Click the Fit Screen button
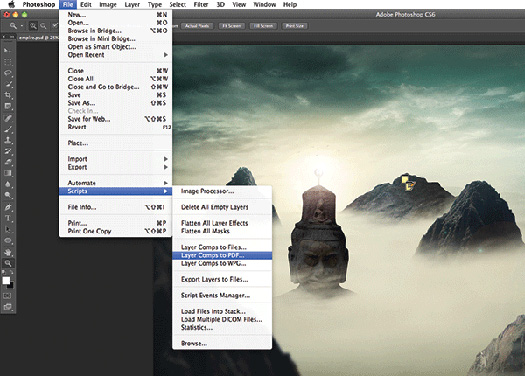Screen dimensions: 525x376 coord(231,26)
